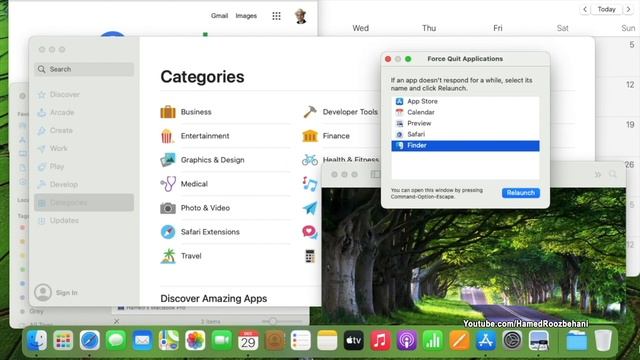Open the Trash in the Dock
Screen dimensions: 640x360
click(x=603, y=340)
